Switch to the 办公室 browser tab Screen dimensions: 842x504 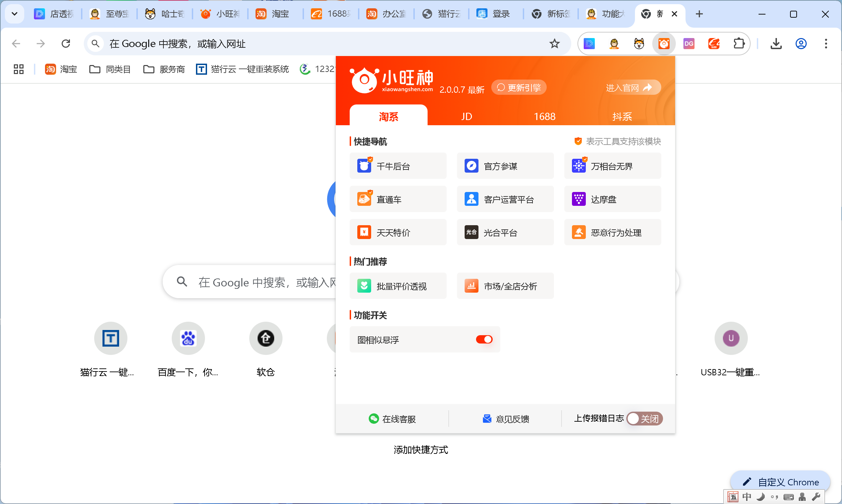[386, 14]
